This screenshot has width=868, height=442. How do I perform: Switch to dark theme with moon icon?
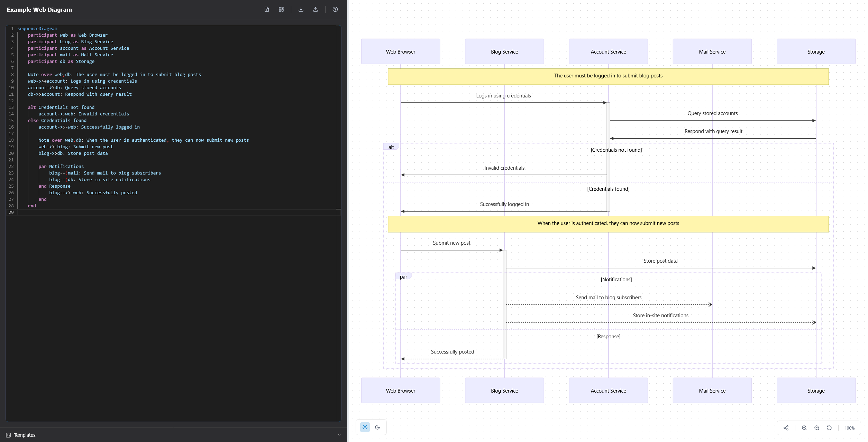click(377, 427)
